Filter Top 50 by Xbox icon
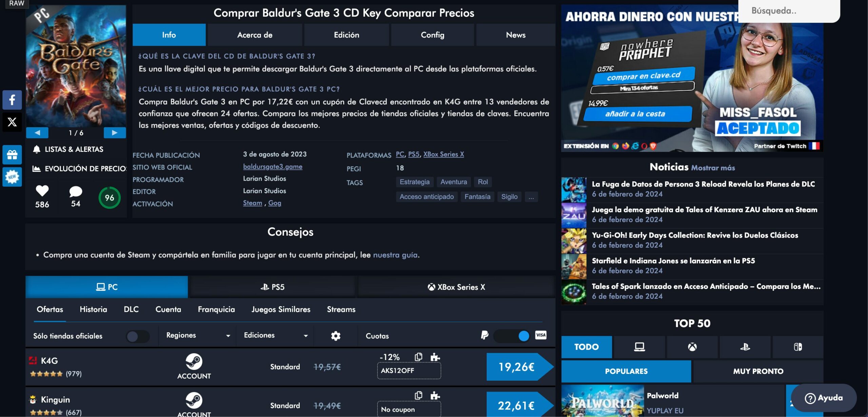The width and height of the screenshot is (868, 417). (692, 347)
